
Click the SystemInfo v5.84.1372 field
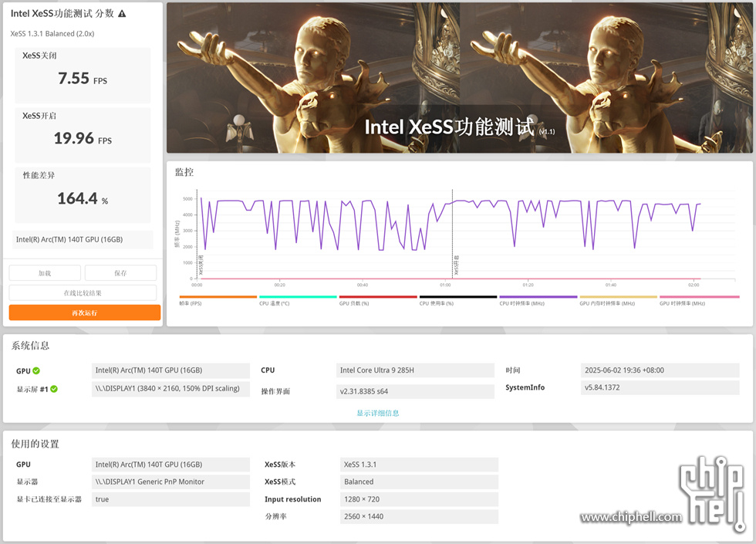[660, 387]
